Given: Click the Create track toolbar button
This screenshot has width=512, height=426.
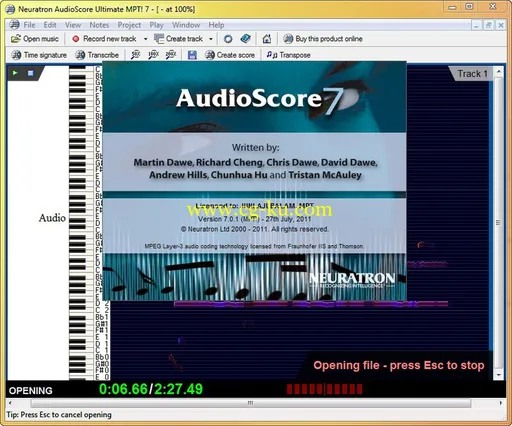Looking at the screenshot, I should [x=178, y=39].
